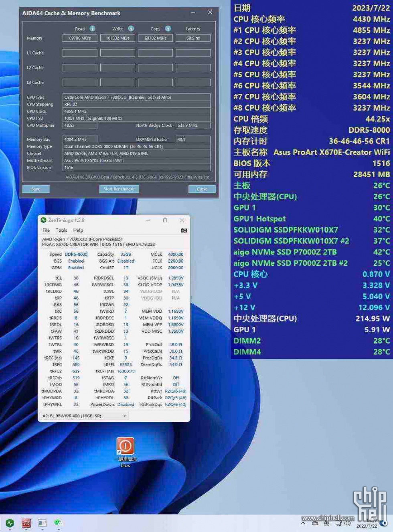
Task: Click the CPU Type field in AIDA64
Action: click(137, 97)
